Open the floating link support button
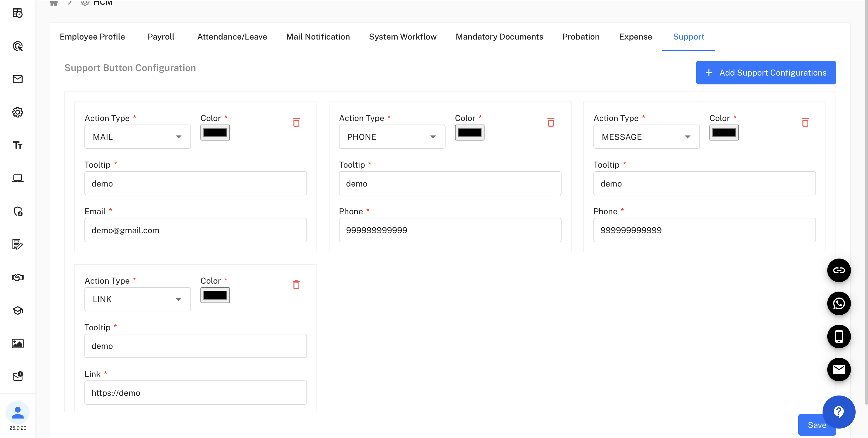 click(x=839, y=270)
